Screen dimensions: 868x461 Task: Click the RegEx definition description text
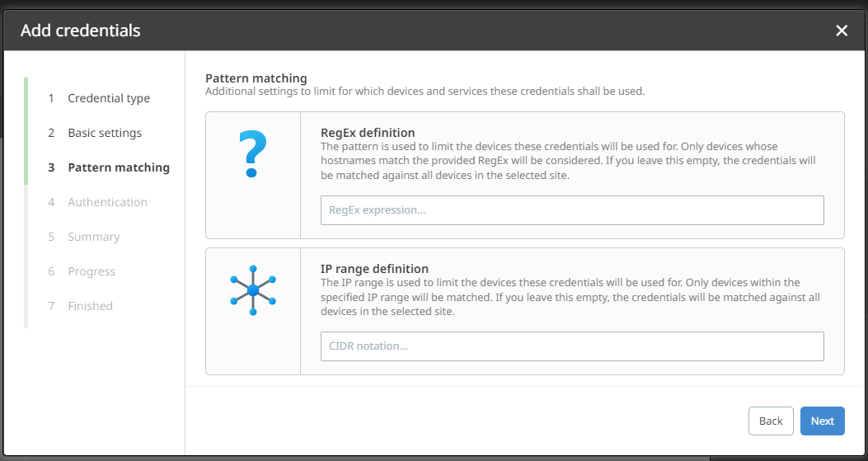click(x=568, y=160)
